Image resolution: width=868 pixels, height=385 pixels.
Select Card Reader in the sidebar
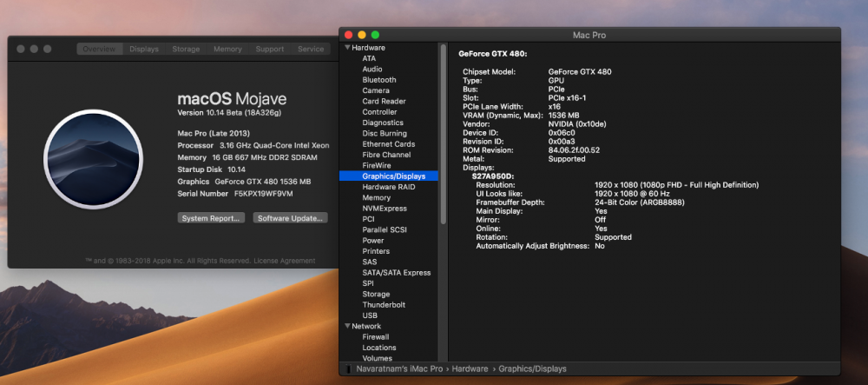pos(385,102)
